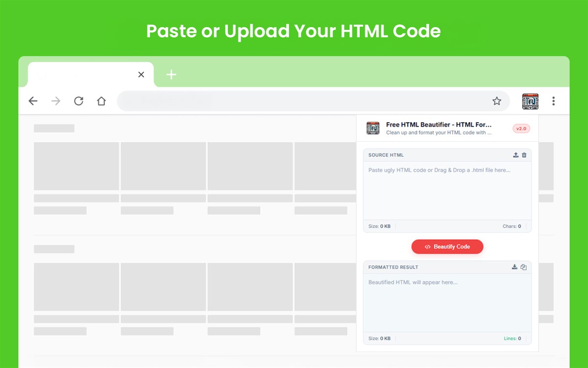Click the browser forward arrow
588x368 pixels.
[x=56, y=101]
